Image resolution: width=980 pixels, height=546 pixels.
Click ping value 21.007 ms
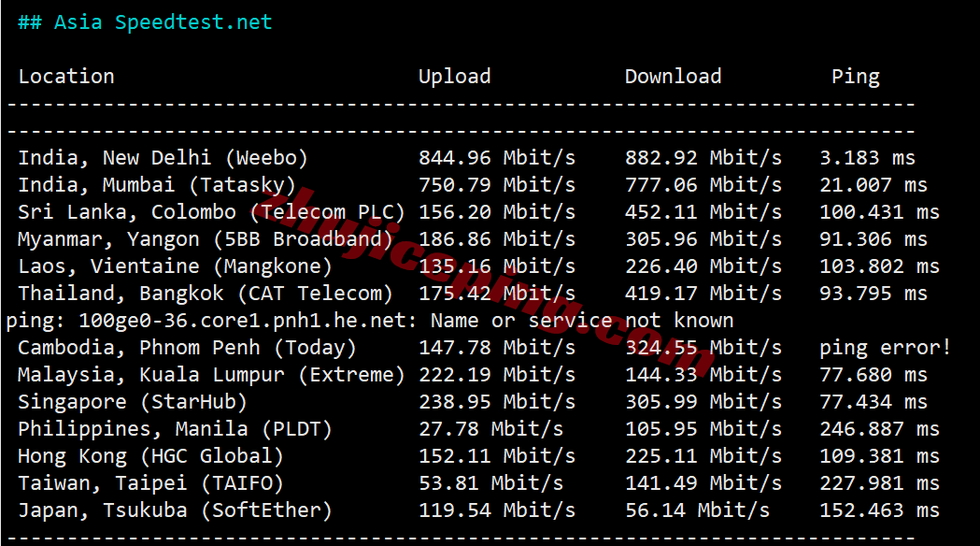click(x=873, y=185)
